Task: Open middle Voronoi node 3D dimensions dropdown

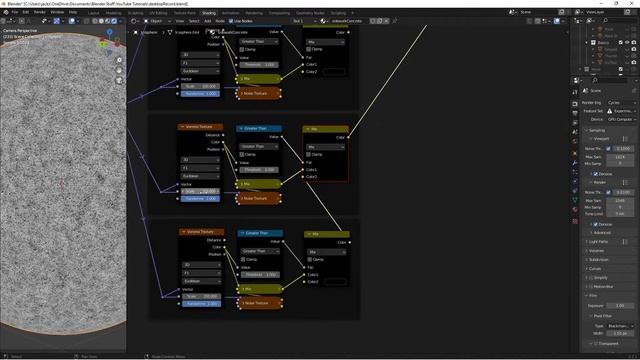Action: click(x=200, y=160)
